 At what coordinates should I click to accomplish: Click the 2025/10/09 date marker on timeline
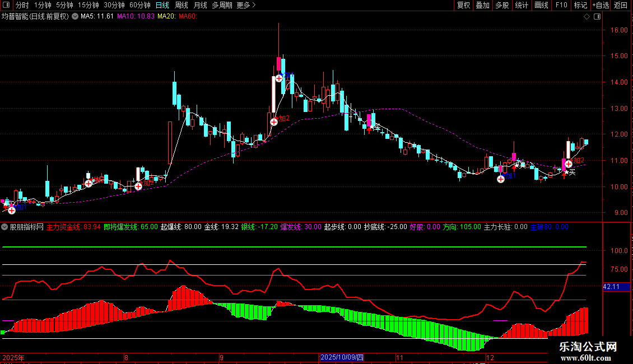342,357
